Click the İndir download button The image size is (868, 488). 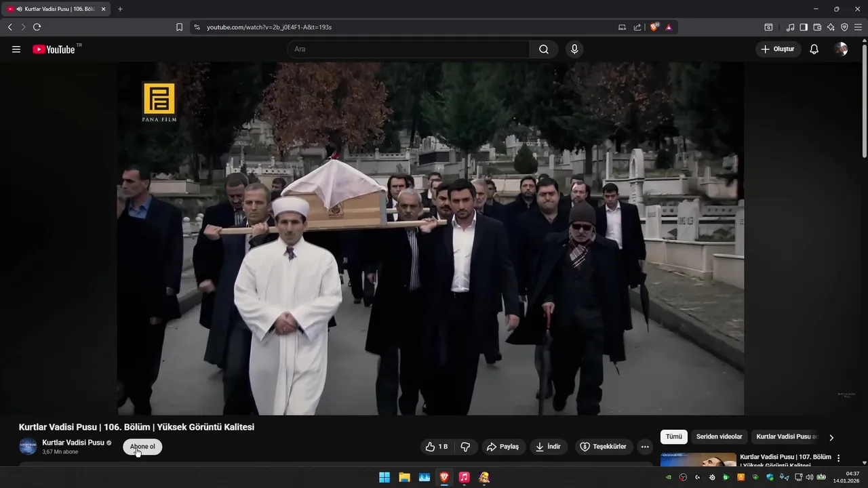pyautogui.click(x=548, y=447)
